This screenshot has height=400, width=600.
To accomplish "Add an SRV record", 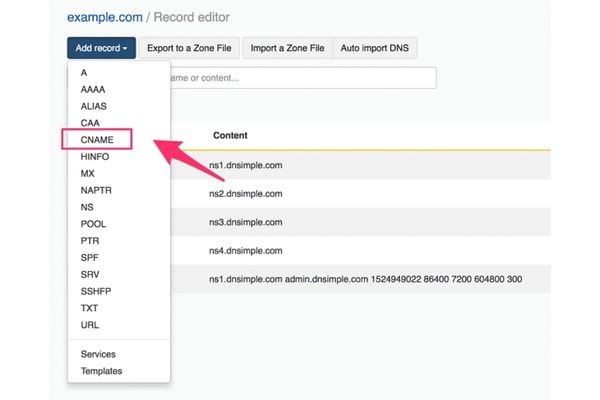I will point(119,274).
